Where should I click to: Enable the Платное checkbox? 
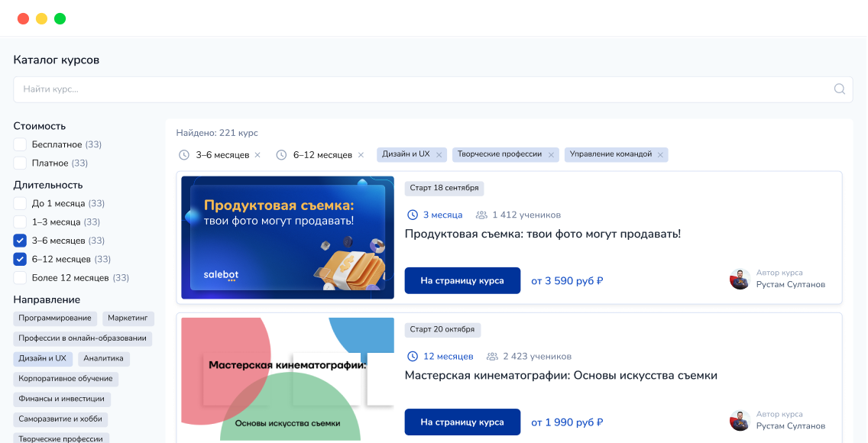pos(20,163)
